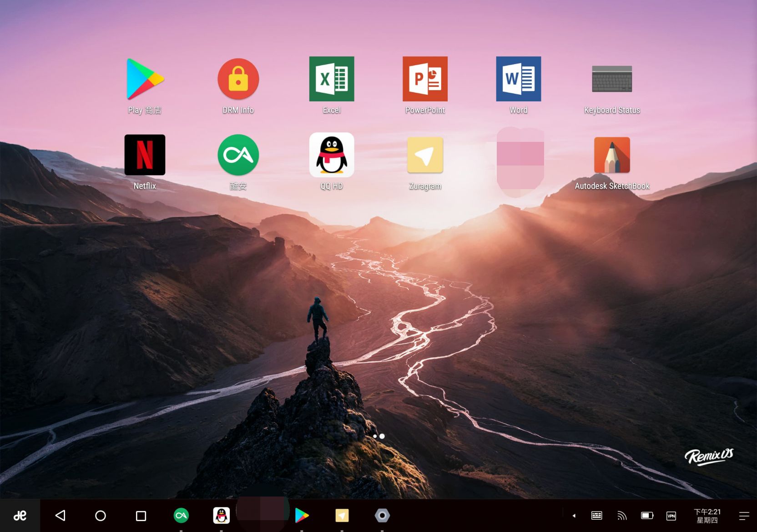
Task: Select the second desktop page dot
Action: click(382, 436)
